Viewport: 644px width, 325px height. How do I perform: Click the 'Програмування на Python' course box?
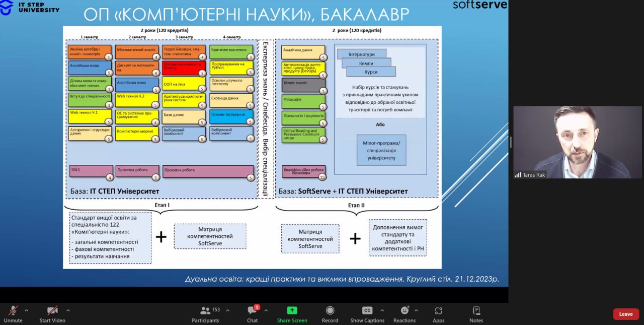(231, 69)
